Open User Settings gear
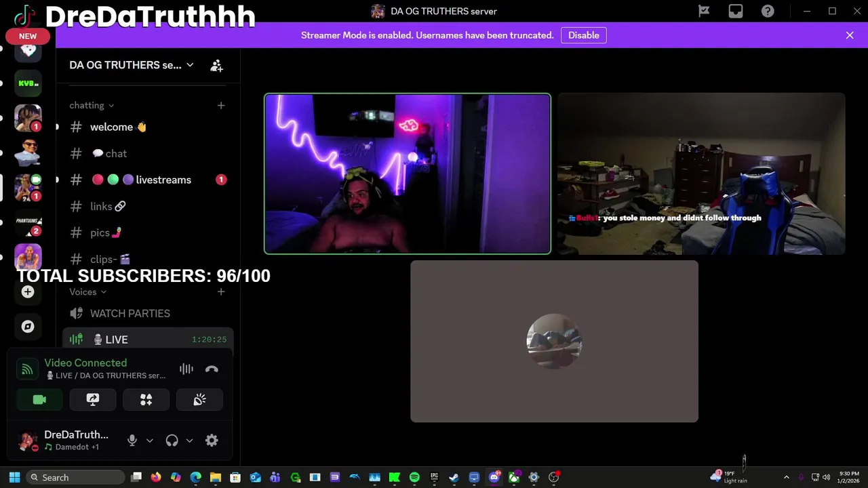 tap(212, 441)
